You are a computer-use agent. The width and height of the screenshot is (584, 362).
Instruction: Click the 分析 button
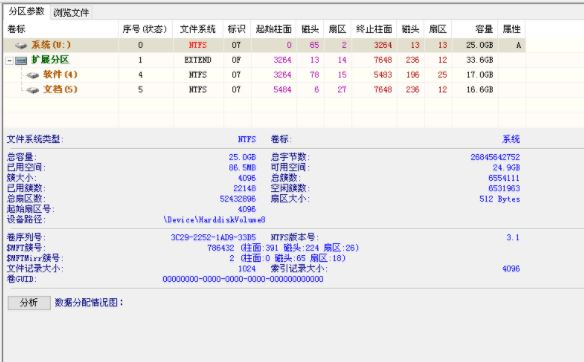(x=29, y=302)
